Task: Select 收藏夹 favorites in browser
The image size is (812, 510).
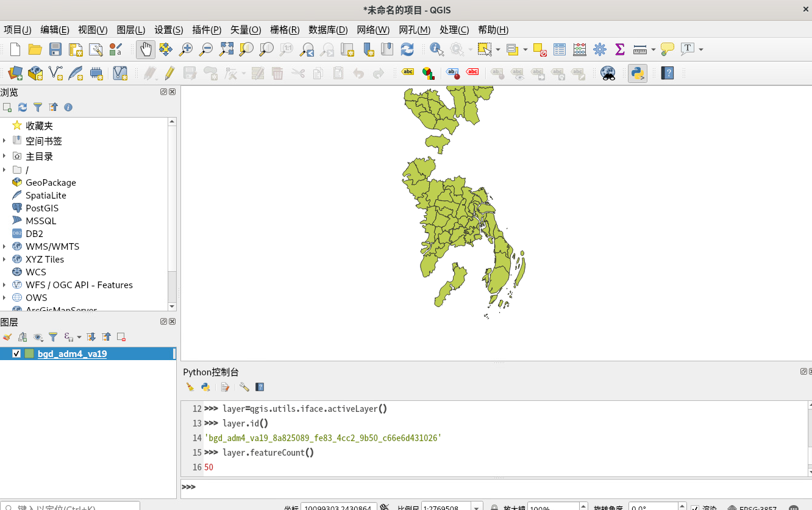Action: tap(39, 126)
